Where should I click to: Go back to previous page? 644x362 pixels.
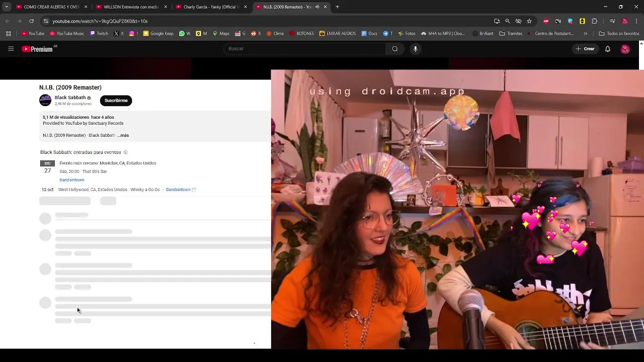point(7,21)
